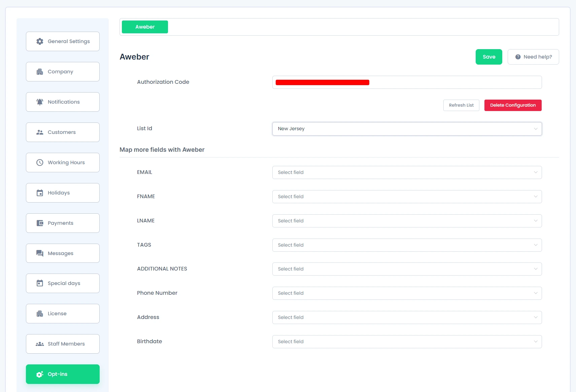Click the Delete Configuration button

click(x=513, y=105)
